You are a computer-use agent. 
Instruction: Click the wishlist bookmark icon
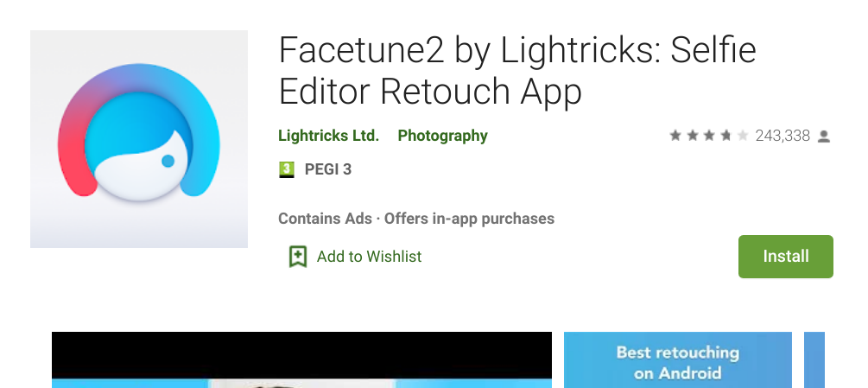point(298,257)
